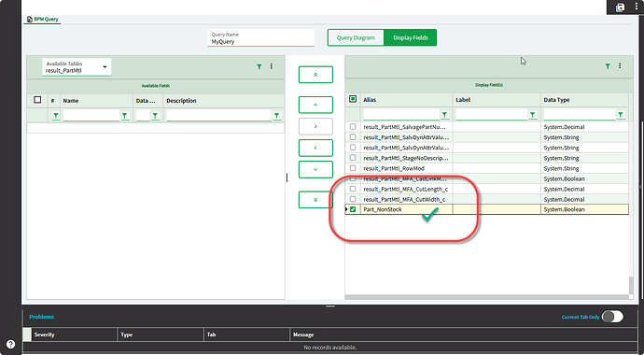Open the overflow menu beside the save icon
The height and width of the screenshot is (355, 644).
[x=636, y=7]
